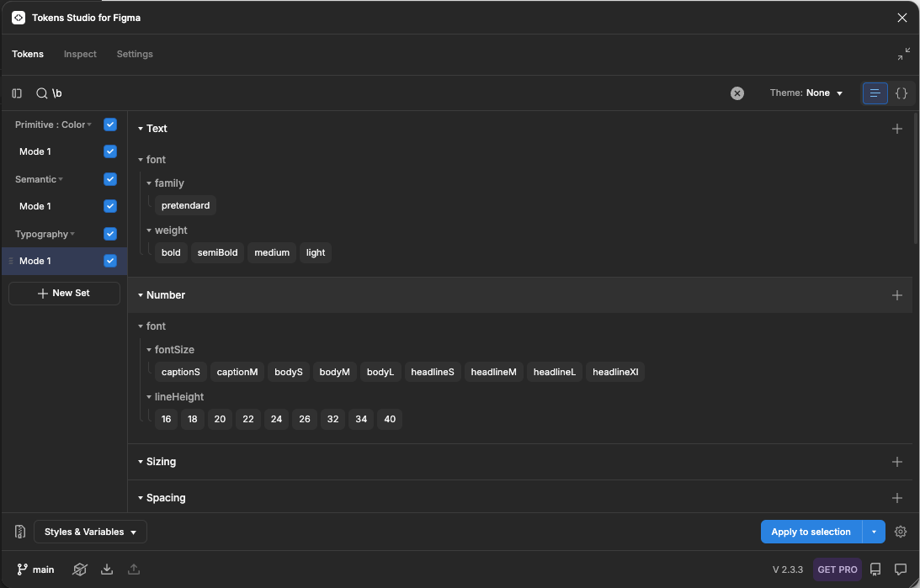Select the pretendard token

point(185,205)
